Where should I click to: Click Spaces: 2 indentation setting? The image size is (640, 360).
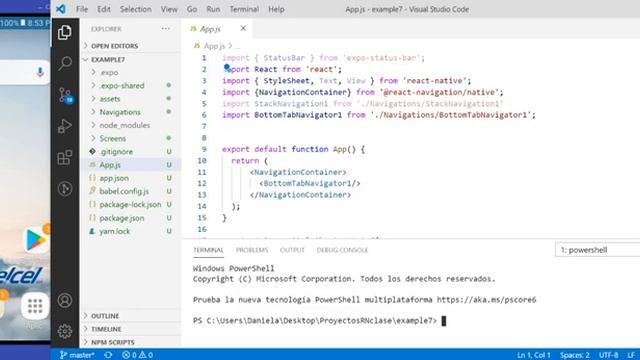[x=574, y=355]
